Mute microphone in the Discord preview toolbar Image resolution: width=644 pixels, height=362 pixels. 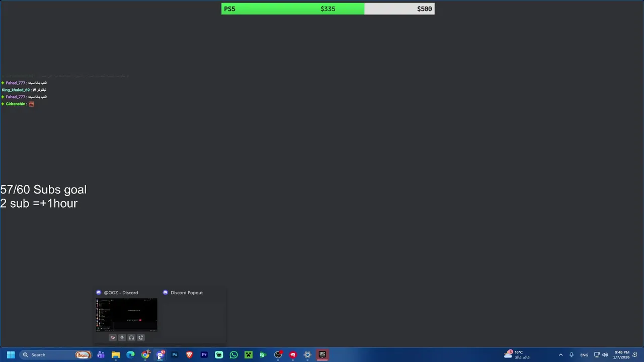tap(122, 338)
